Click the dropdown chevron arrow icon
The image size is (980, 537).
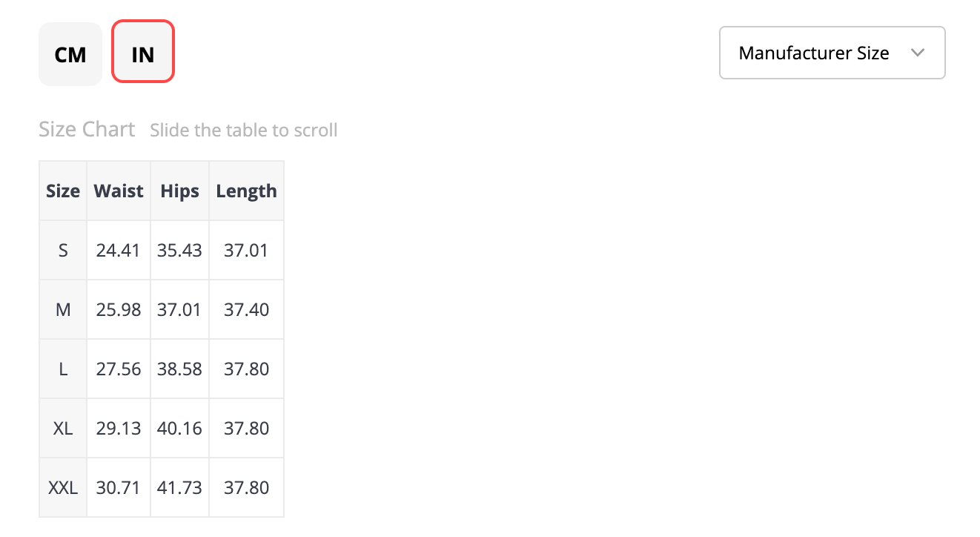[918, 53]
